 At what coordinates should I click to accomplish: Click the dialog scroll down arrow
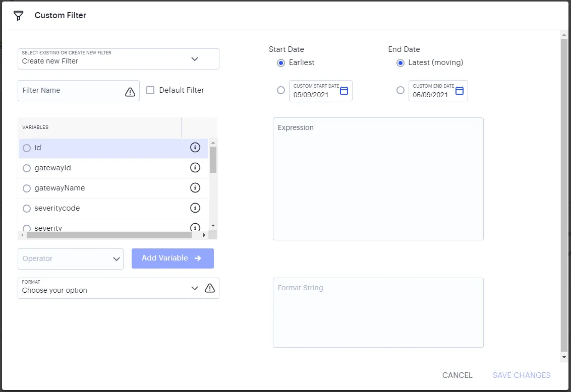pyautogui.click(x=564, y=357)
